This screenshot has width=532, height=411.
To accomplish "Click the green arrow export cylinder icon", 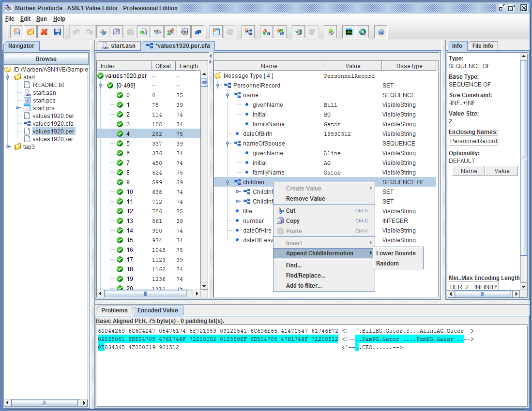I will [x=298, y=32].
